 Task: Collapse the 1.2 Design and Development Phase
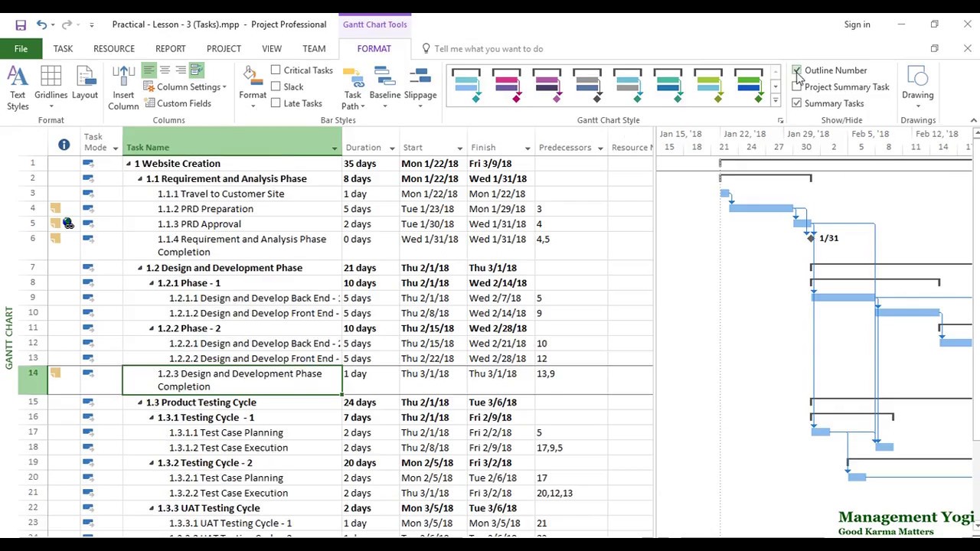click(140, 268)
